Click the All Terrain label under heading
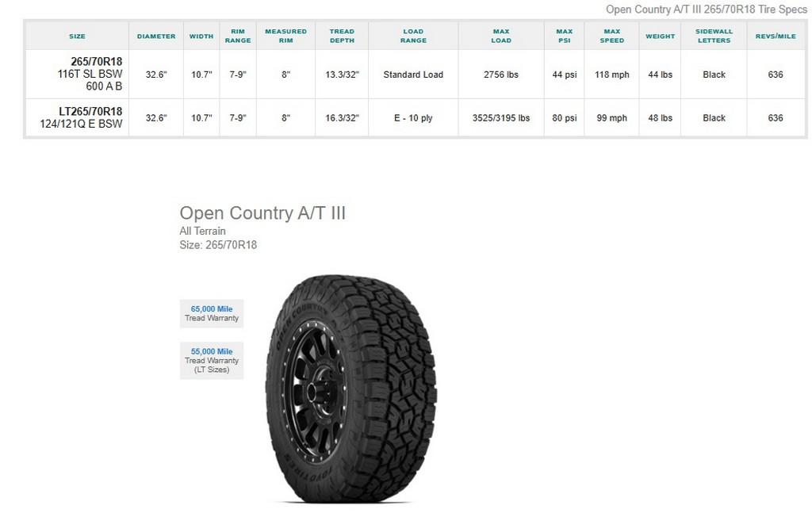Image resolution: width=812 pixels, height=517 pixels. (203, 231)
